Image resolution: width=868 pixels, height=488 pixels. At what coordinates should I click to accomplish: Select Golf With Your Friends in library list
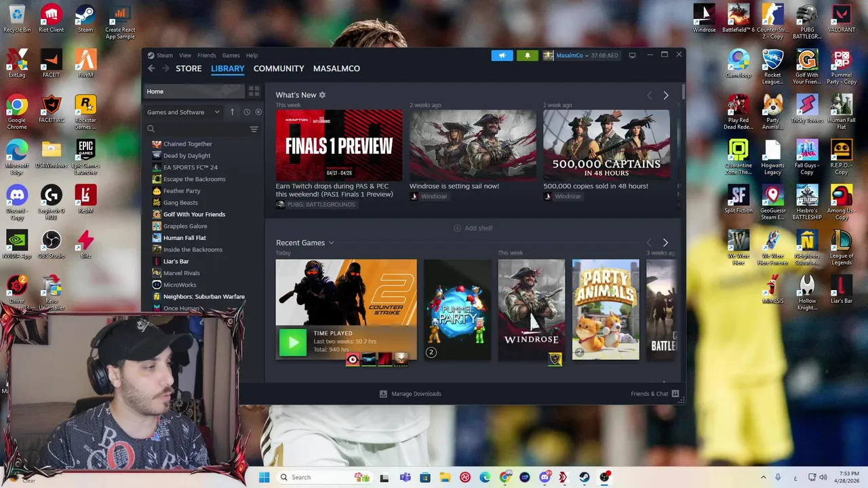[x=194, y=214]
